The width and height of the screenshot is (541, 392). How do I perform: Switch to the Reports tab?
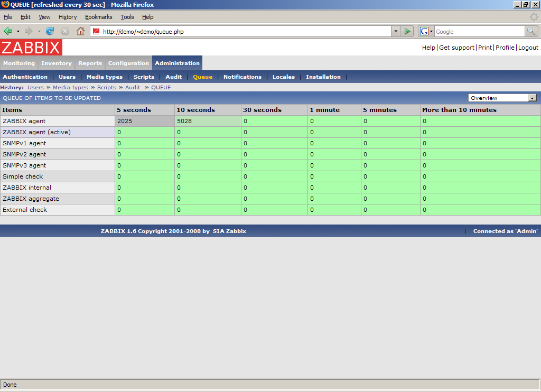pyautogui.click(x=90, y=63)
